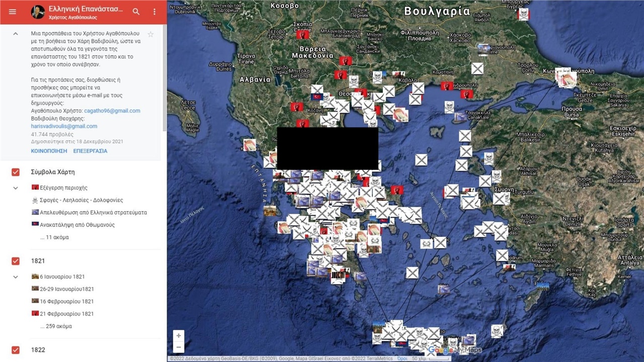The image size is (644, 362).
Task: Open the three-dot options menu
Action: [154, 11]
